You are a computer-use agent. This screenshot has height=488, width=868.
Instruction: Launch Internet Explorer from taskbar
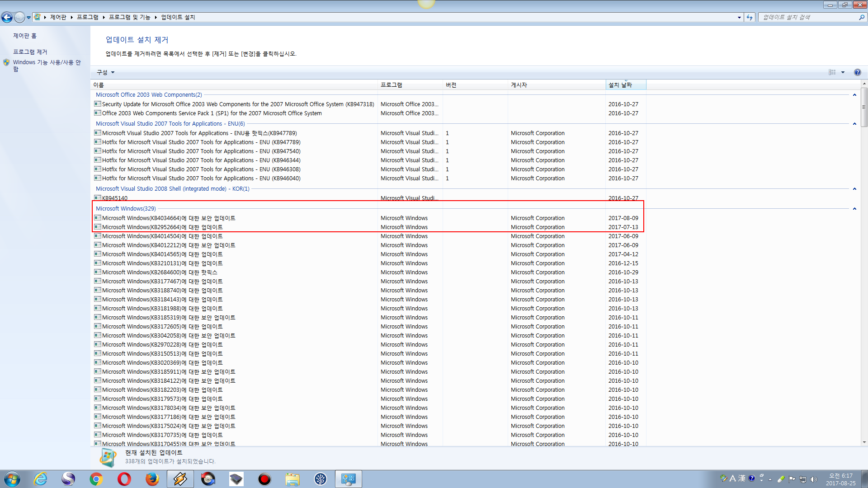pos(41,479)
